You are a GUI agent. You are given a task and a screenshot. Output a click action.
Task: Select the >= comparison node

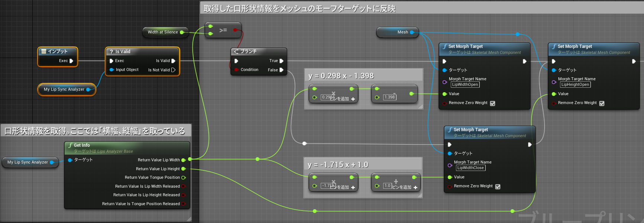tap(223, 30)
